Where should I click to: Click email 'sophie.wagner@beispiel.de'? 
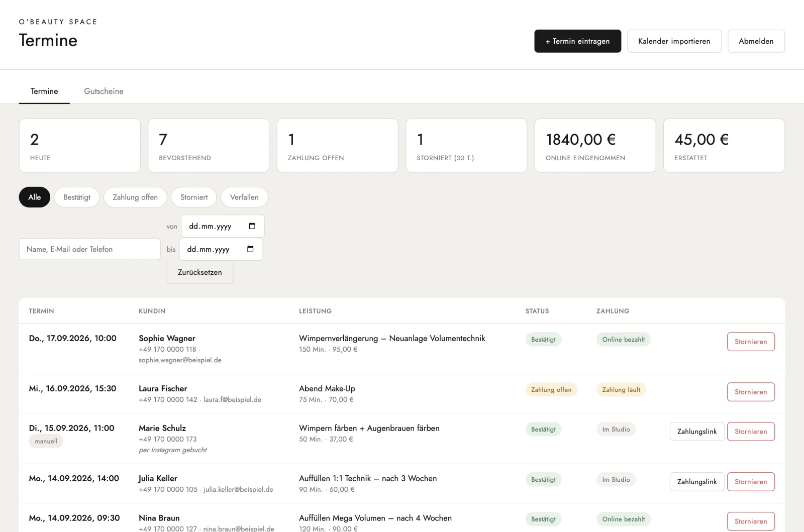[180, 360]
